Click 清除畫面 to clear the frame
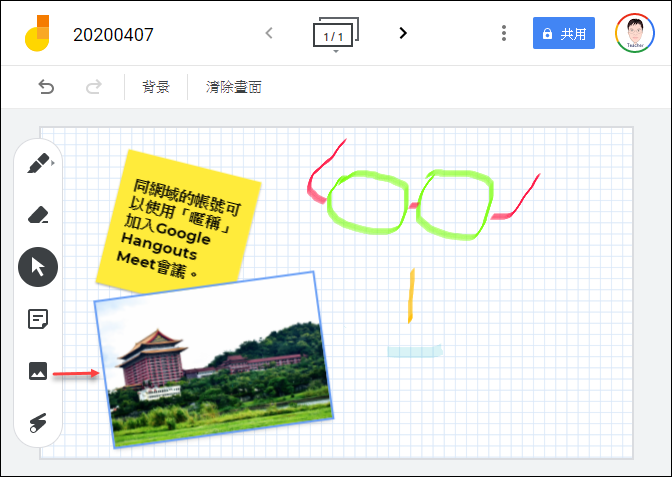Screen dimensions: 672x477 (234, 87)
